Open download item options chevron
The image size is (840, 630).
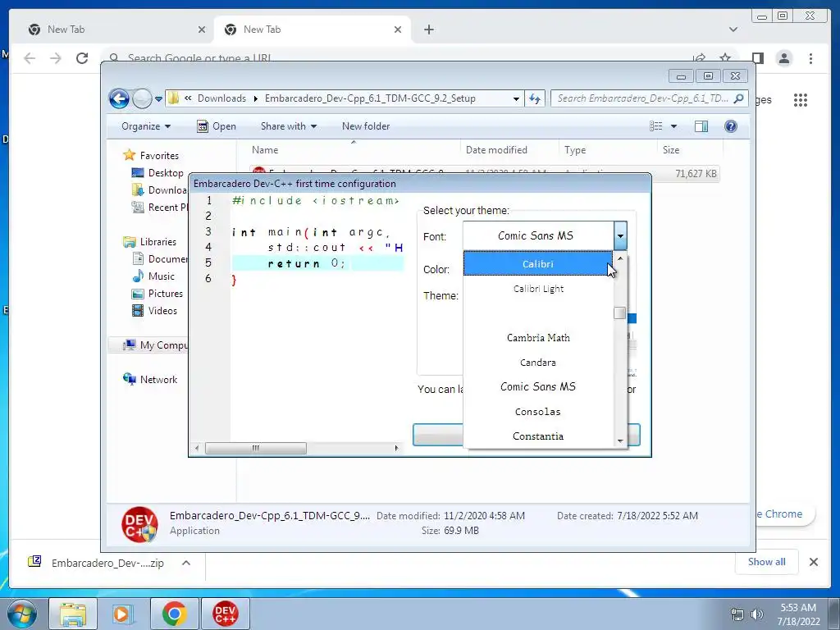186,563
